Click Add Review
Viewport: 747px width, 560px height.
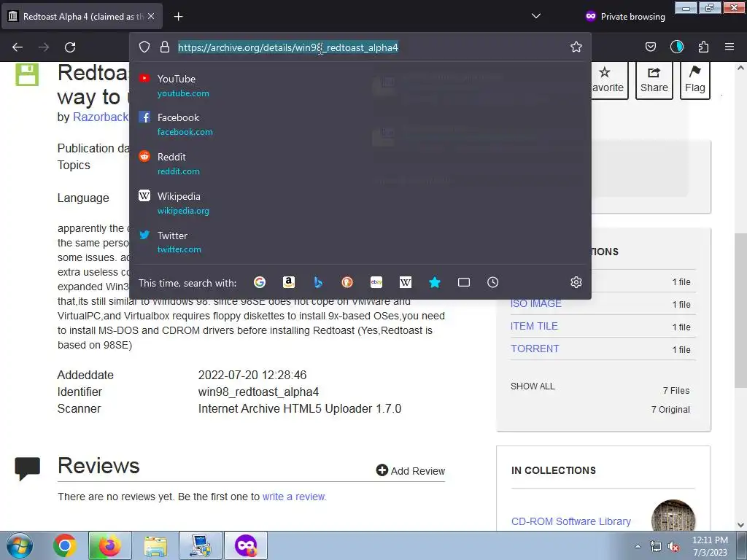(410, 470)
